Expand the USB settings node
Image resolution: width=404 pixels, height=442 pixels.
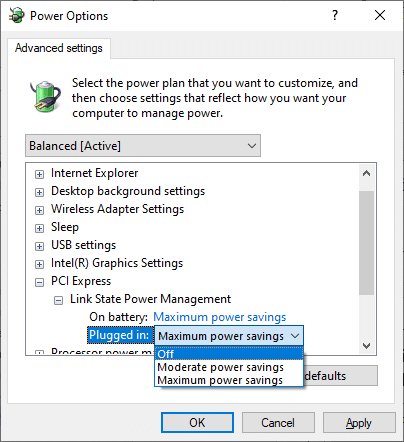[x=39, y=246]
